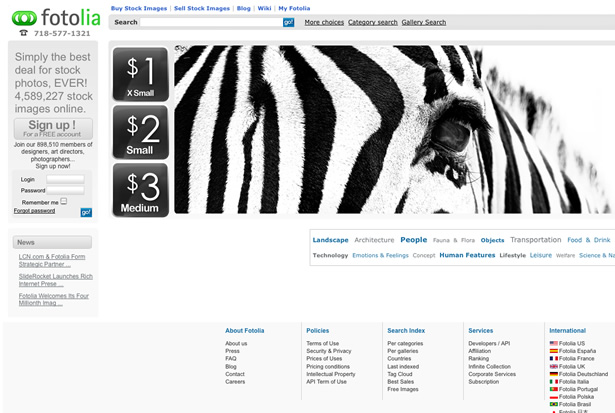Click the search go! button
The image size is (615, 413).
(x=288, y=22)
